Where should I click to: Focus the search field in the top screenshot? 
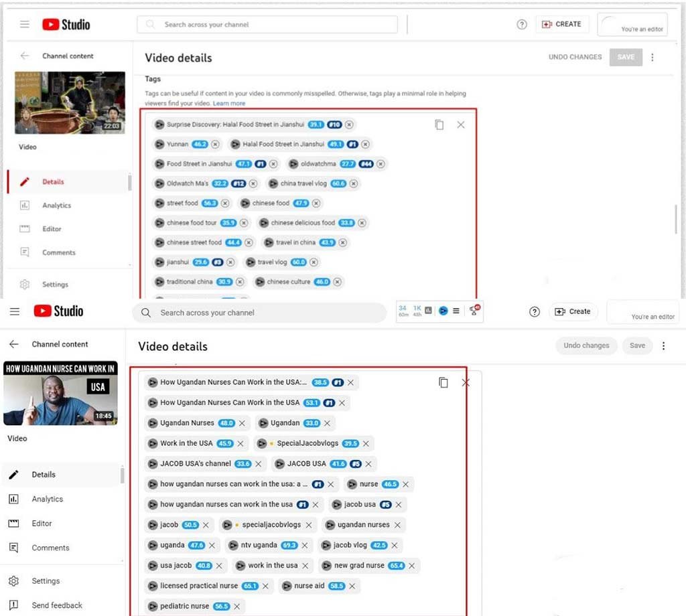[267, 25]
